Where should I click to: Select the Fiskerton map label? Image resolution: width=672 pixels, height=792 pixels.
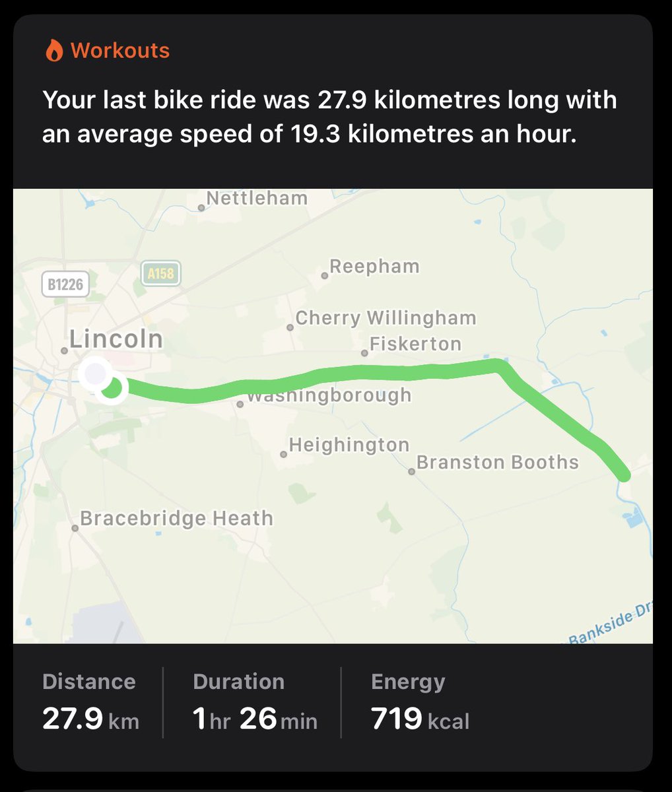point(415,344)
